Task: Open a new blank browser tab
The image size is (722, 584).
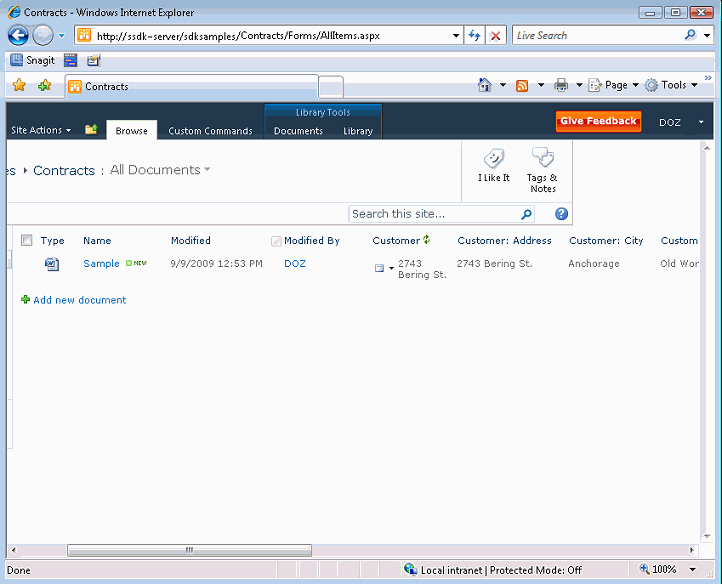Action: point(331,87)
